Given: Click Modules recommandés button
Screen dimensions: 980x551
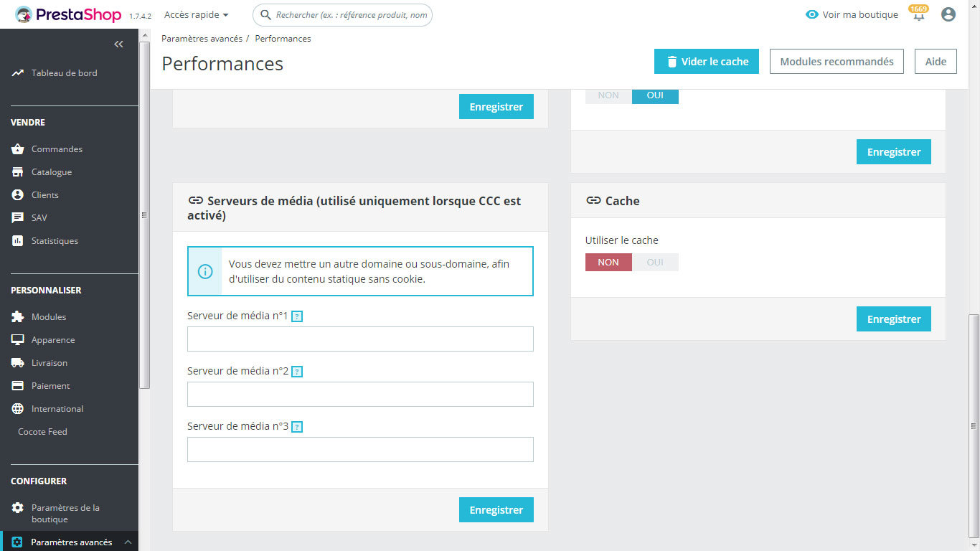Looking at the screenshot, I should (x=837, y=62).
